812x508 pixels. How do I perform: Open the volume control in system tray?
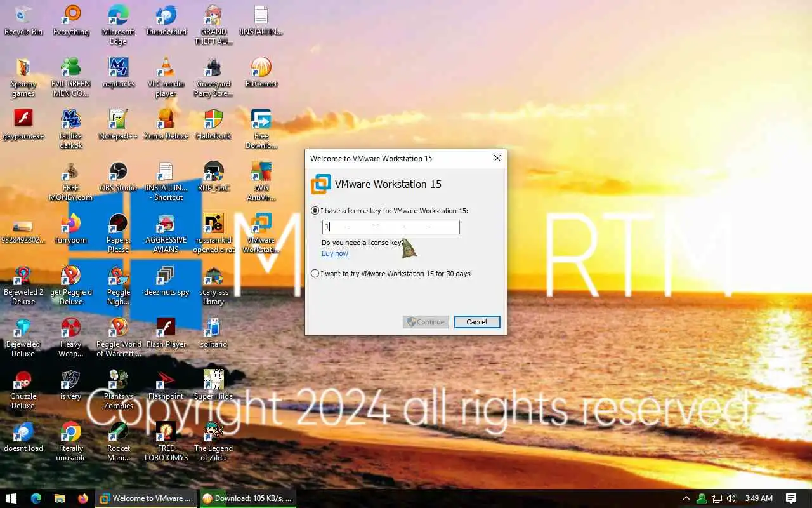pyautogui.click(x=731, y=498)
